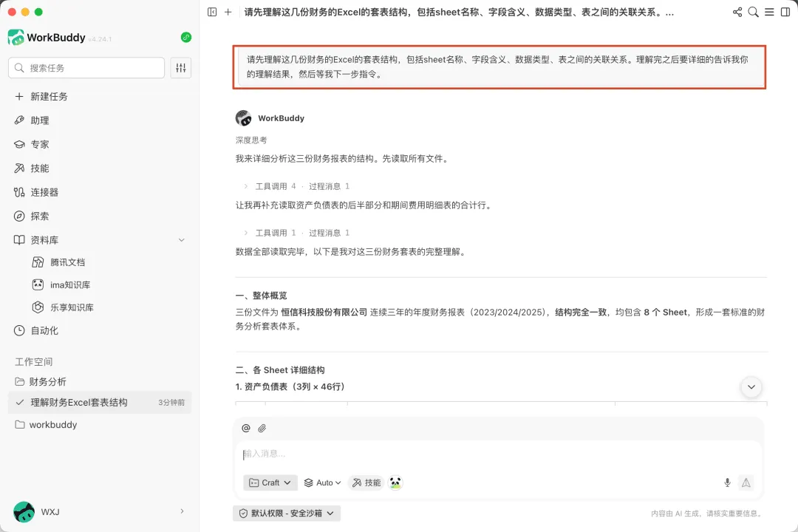This screenshot has height=532, width=798.
Task: Collapse the 资料库 section chevron
Action: [x=181, y=240]
